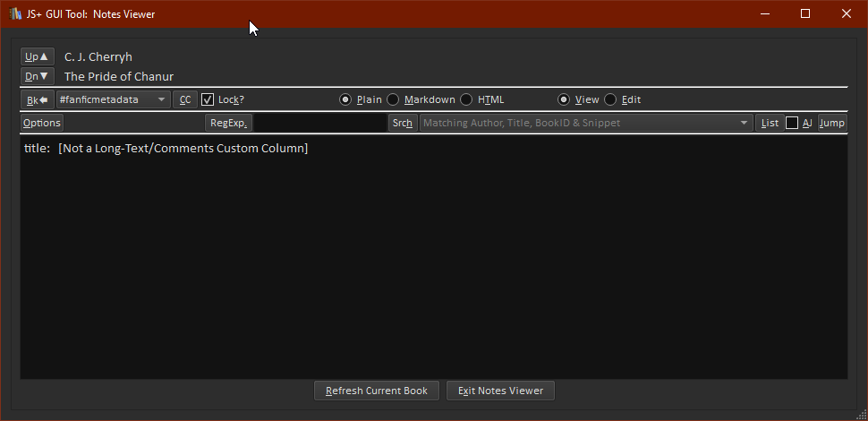
Task: Click The Pride of Chanur title text
Action: tap(119, 76)
